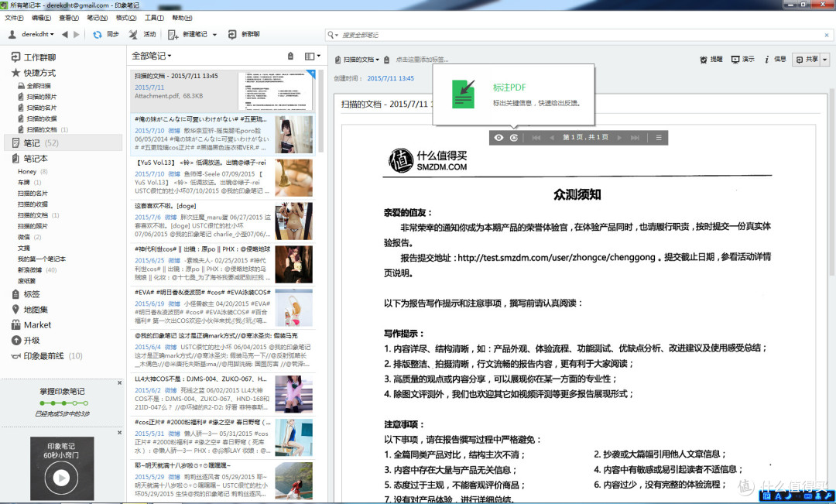Start presentation mode (演示)

click(x=742, y=59)
